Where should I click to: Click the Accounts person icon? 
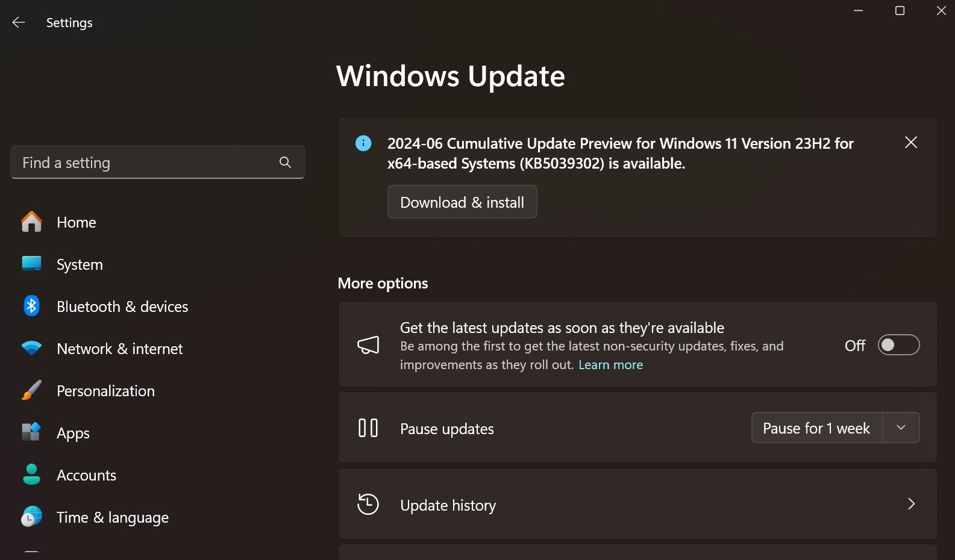pyautogui.click(x=31, y=474)
